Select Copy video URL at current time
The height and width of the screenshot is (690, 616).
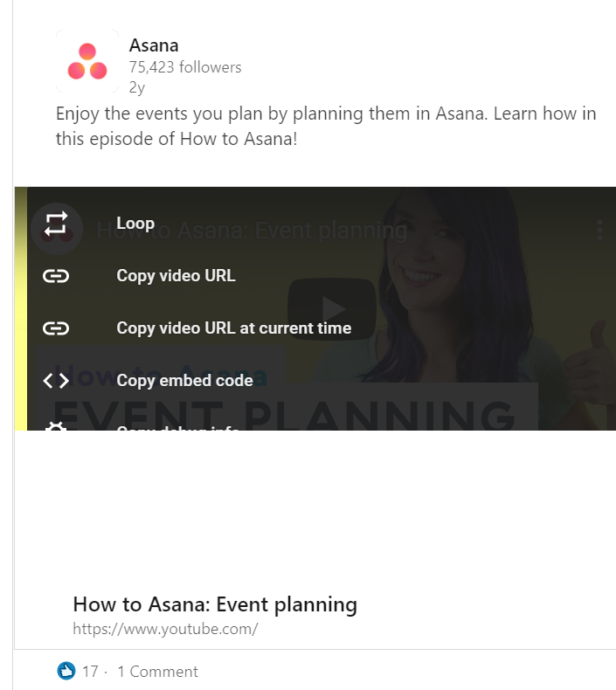pos(234,328)
